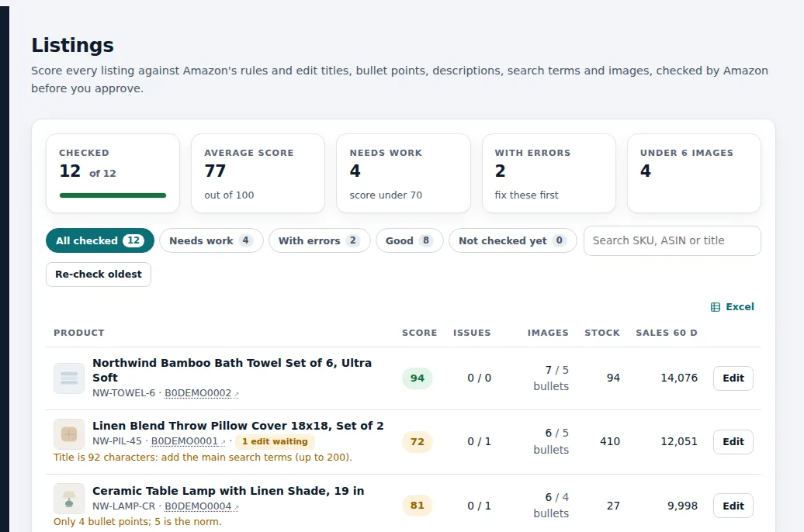804x532 pixels.
Task: Edit the Ceramic Table Lamp listing
Action: click(733, 506)
